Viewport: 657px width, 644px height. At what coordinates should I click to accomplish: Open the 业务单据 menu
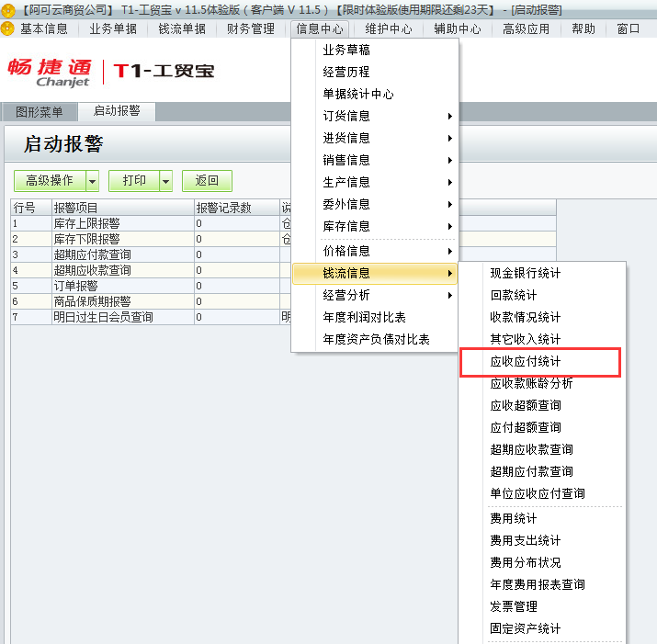point(113,28)
